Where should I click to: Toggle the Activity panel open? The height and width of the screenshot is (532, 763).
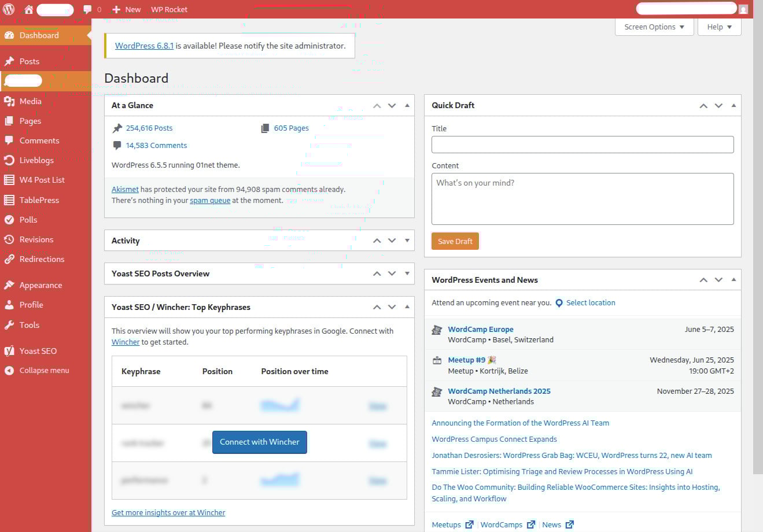point(407,241)
